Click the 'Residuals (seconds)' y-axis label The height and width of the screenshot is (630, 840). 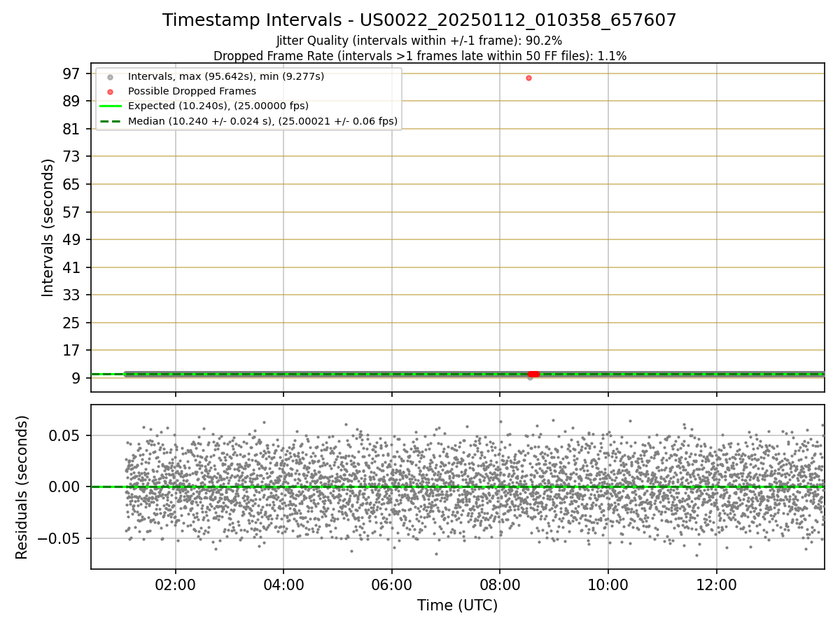click(x=22, y=487)
